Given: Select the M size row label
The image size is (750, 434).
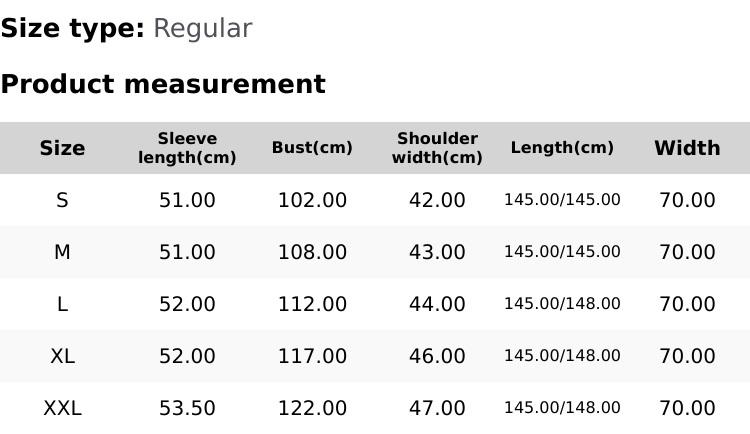Looking at the screenshot, I should (x=62, y=252).
